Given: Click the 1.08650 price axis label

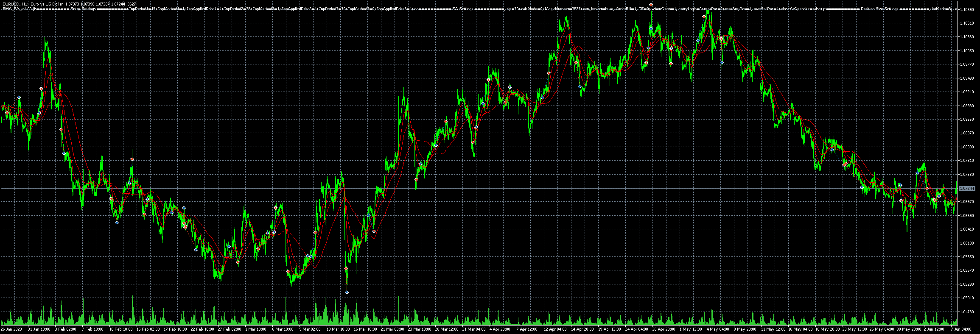Looking at the screenshot, I should point(968,120).
